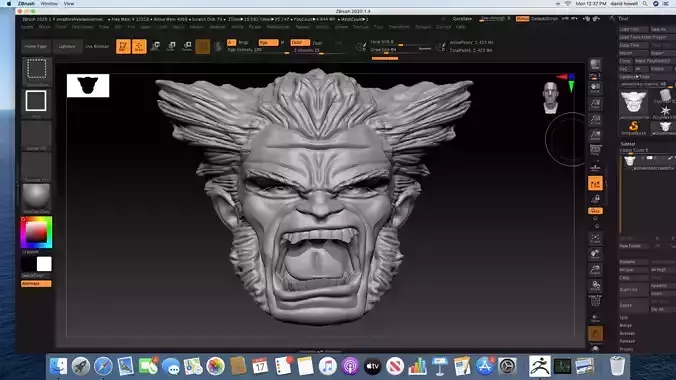This screenshot has width=676, height=380.
Task: Click the Scroll canvas button
Action: [x=595, y=88]
